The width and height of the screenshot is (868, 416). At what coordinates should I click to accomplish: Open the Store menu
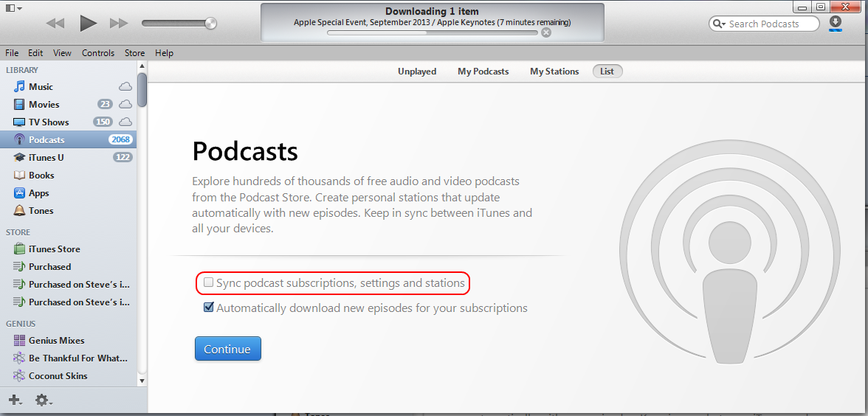[134, 53]
